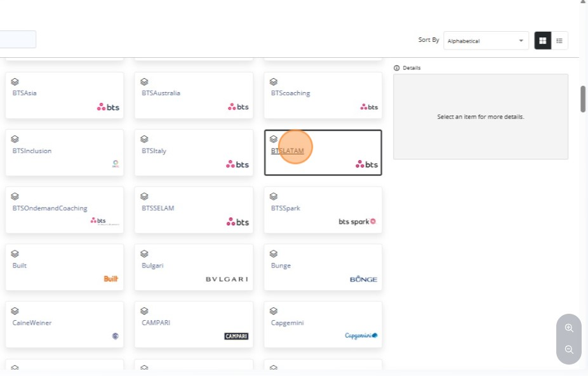Viewport: 588px width, 376px height.
Task: Click the zoom in magnifier icon
Action: pyautogui.click(x=569, y=328)
